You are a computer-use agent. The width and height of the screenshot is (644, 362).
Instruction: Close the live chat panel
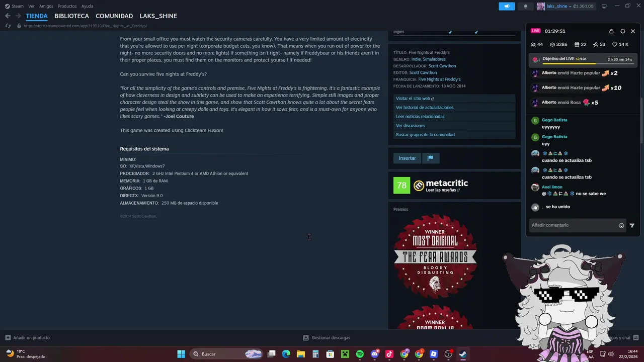pyautogui.click(x=633, y=31)
